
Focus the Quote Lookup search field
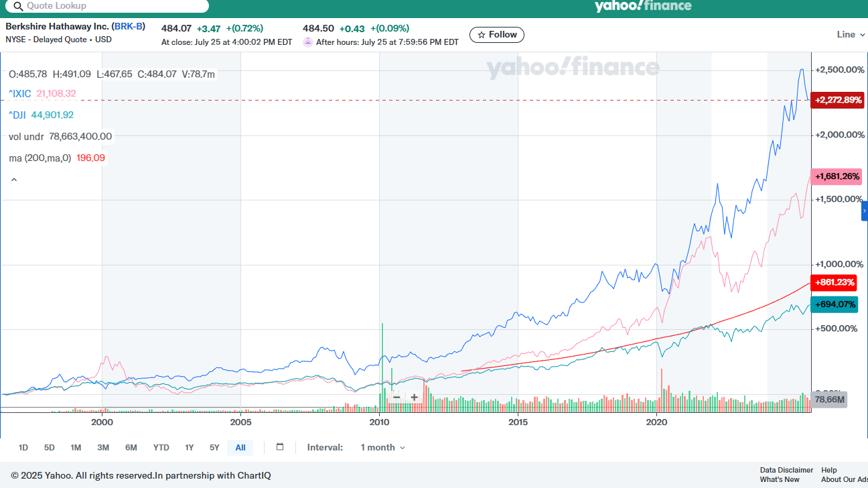pyautogui.click(x=107, y=6)
